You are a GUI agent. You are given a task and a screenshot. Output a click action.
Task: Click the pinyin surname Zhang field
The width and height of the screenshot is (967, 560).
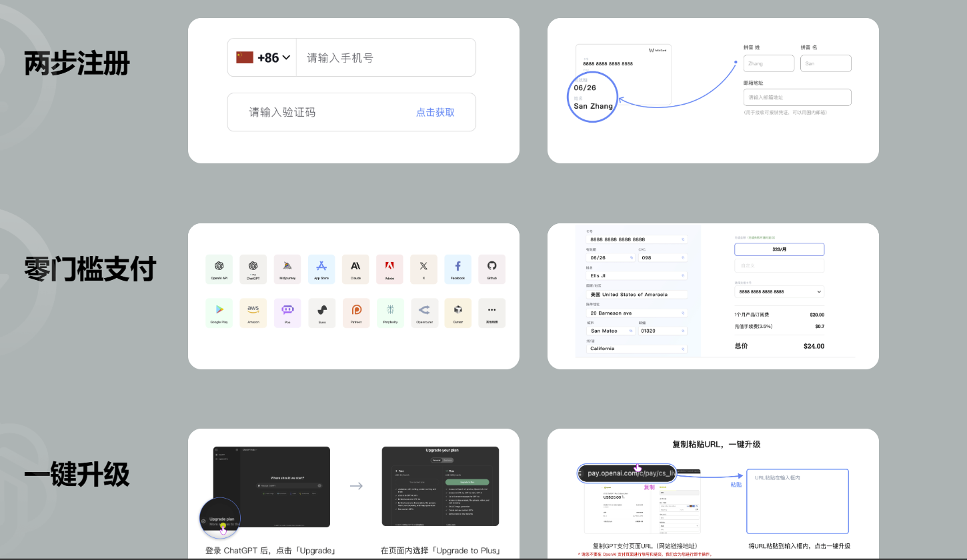click(x=769, y=63)
